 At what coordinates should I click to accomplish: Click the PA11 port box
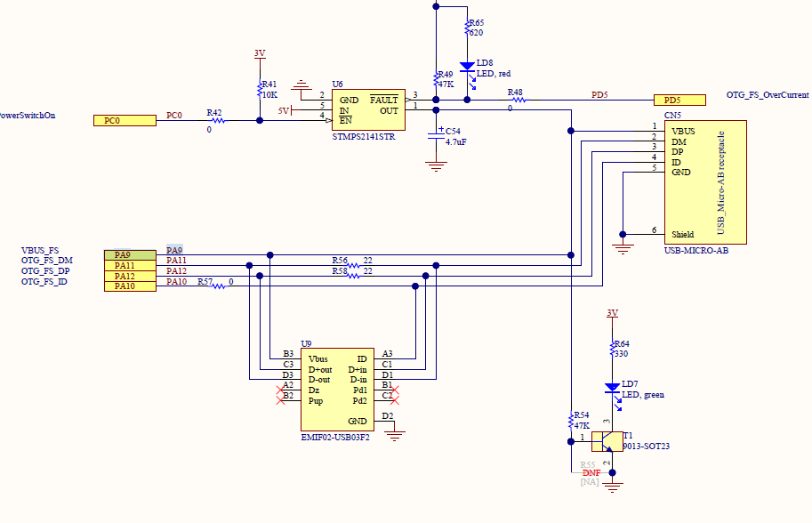click(x=130, y=266)
